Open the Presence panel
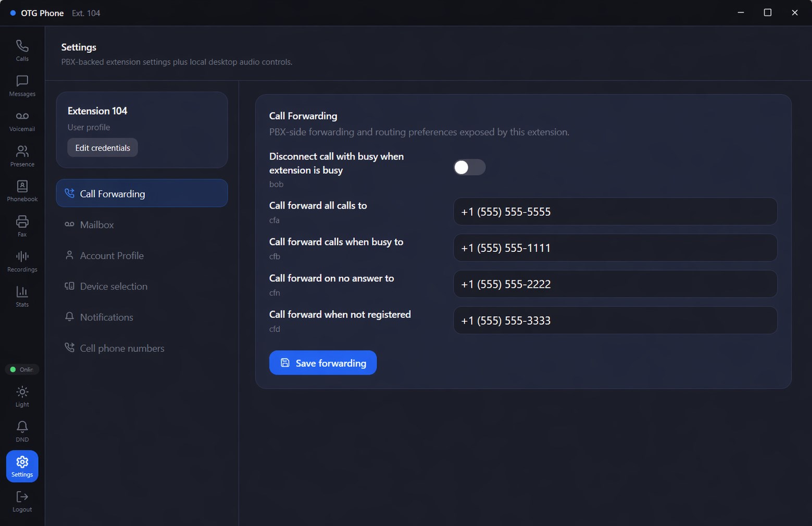This screenshot has height=526, width=812. click(22, 156)
